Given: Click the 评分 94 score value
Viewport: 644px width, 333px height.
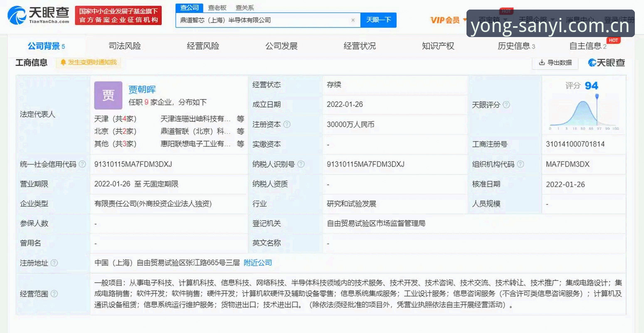Looking at the screenshot, I should (x=582, y=85).
